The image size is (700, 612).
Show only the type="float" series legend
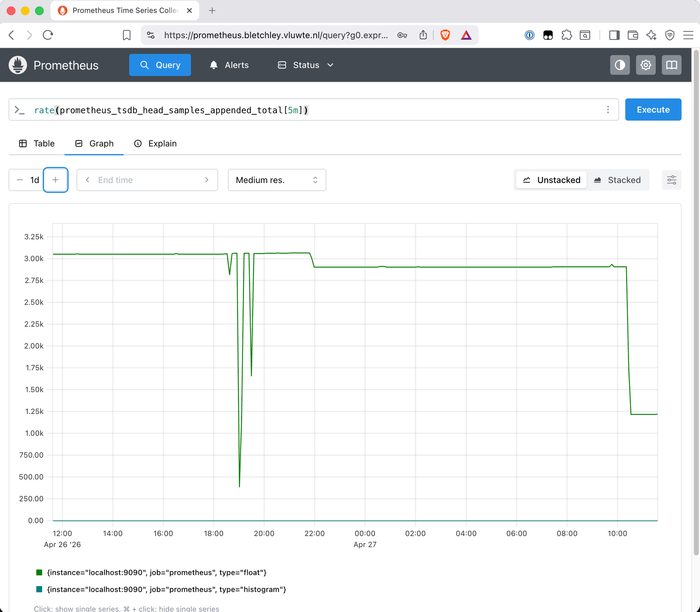[157, 572]
